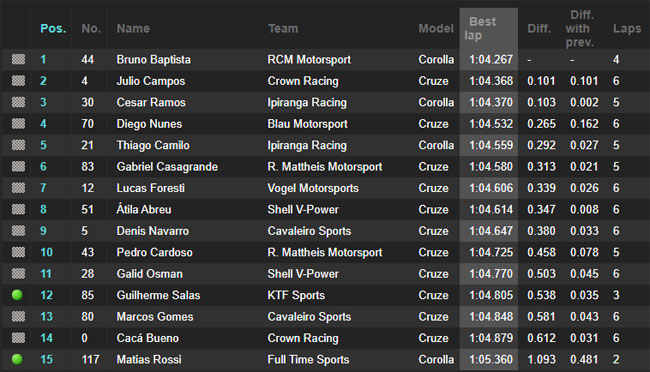The height and width of the screenshot is (372, 650).
Task: Click the checkered flag icon for Bruno Baptista
Action: (18, 59)
